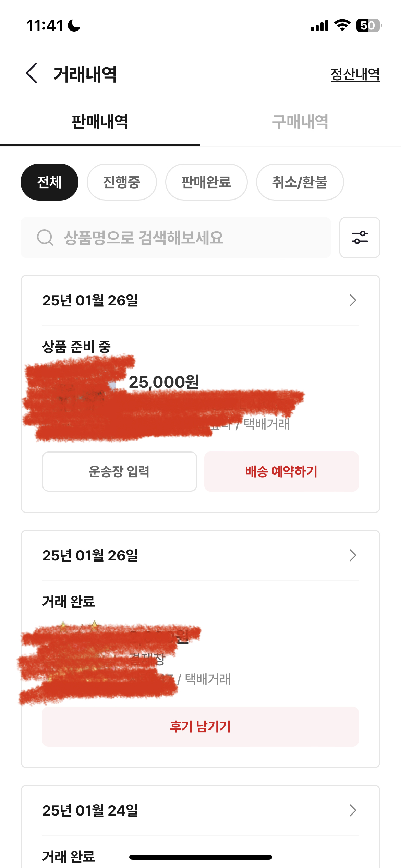
Task: Expand the 01월 26일 거래 완료 order chevron
Action: (353, 555)
